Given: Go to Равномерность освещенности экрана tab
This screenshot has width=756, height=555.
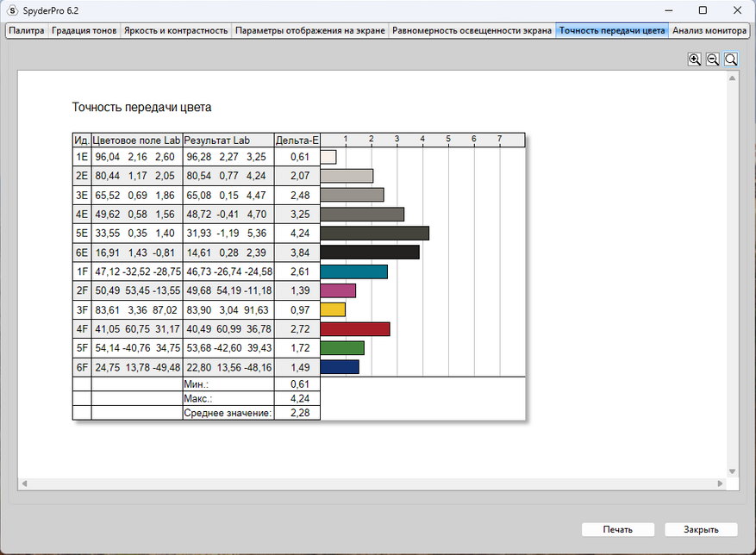Looking at the screenshot, I should click(472, 30).
